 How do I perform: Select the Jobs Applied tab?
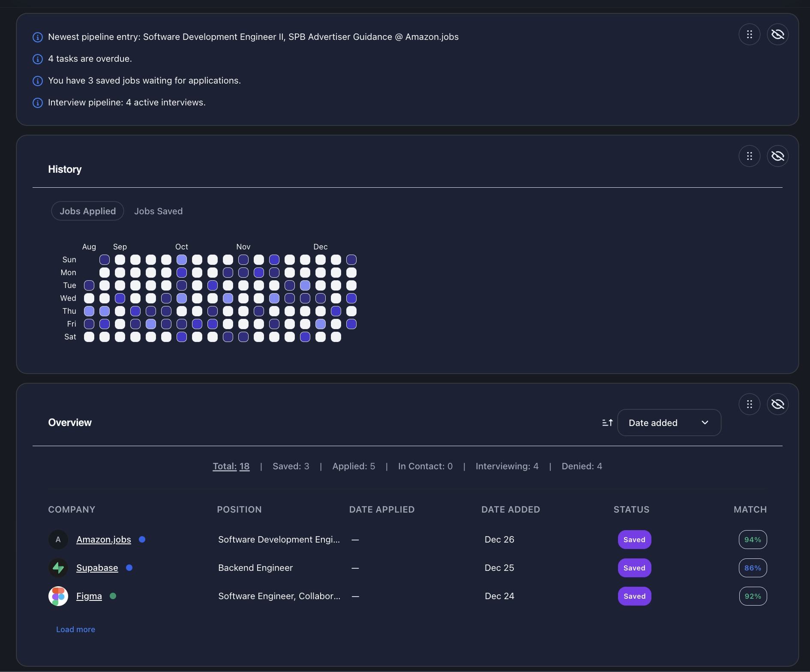click(87, 211)
